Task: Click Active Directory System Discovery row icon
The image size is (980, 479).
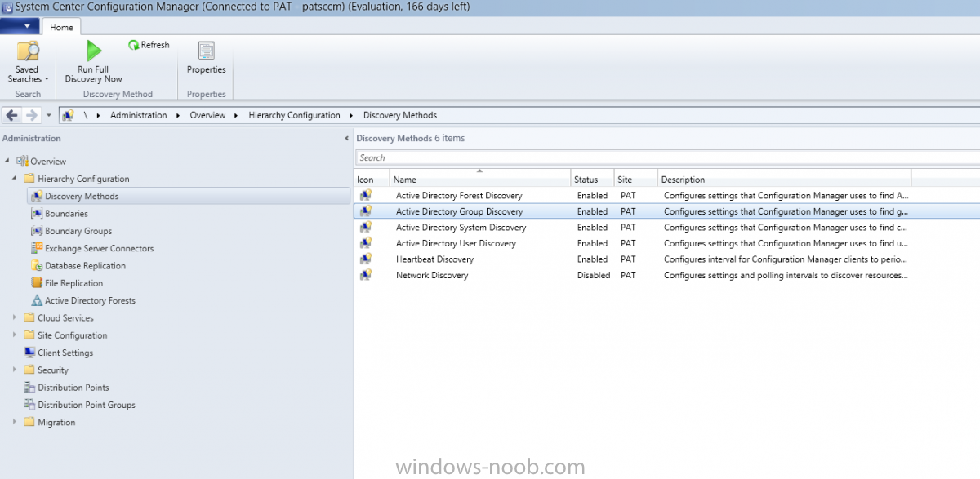Action: tap(366, 227)
